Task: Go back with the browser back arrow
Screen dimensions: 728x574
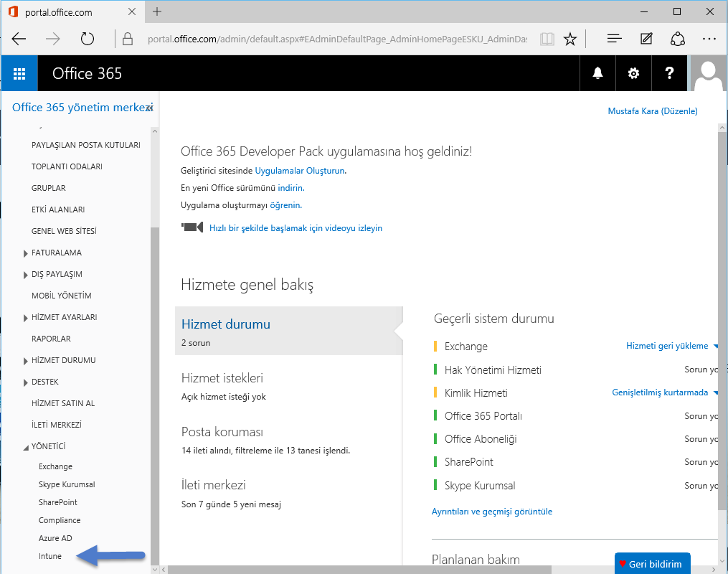Action: [19, 39]
